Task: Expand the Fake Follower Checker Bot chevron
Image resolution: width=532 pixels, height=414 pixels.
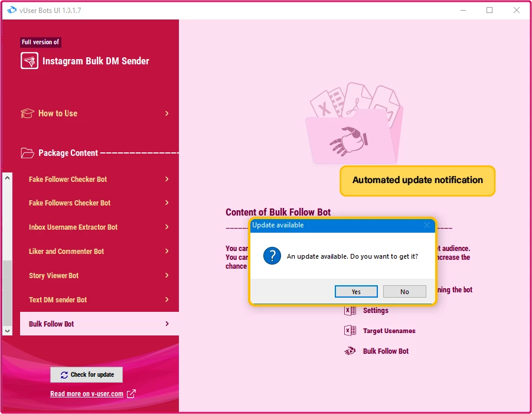Action: click(167, 179)
